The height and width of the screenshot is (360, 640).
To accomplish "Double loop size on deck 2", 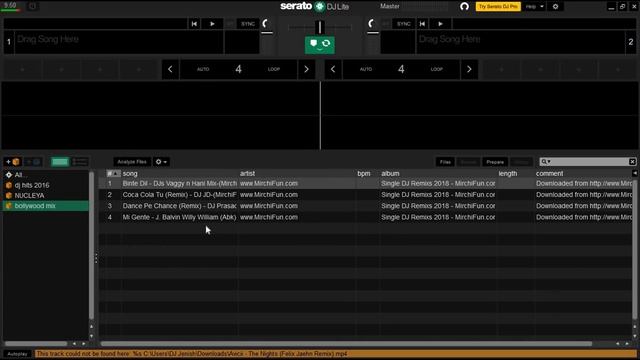I will tap(469, 69).
